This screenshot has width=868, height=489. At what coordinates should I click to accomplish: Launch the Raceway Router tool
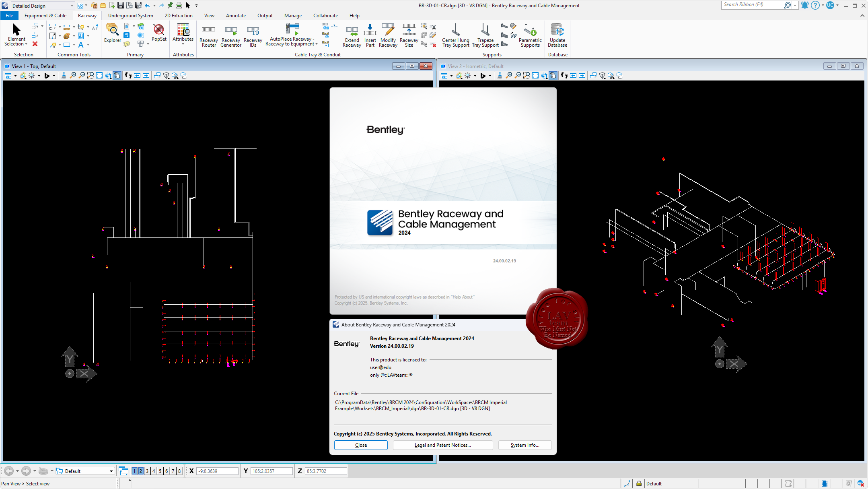click(x=209, y=36)
